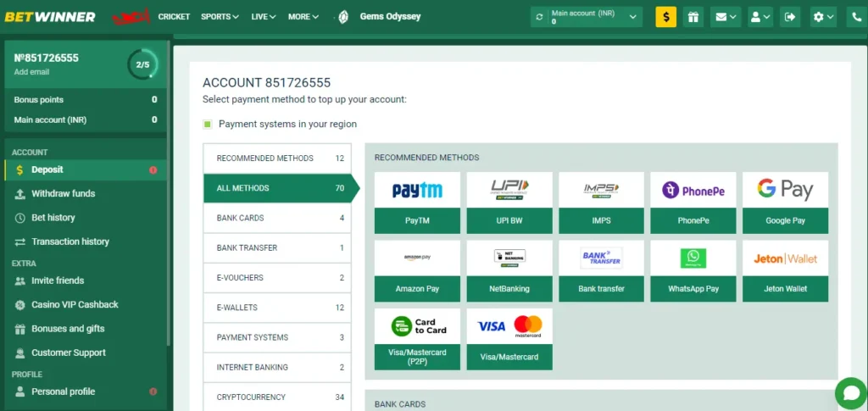The image size is (868, 411).
Task: Select the Bank Cards category
Action: tap(277, 218)
